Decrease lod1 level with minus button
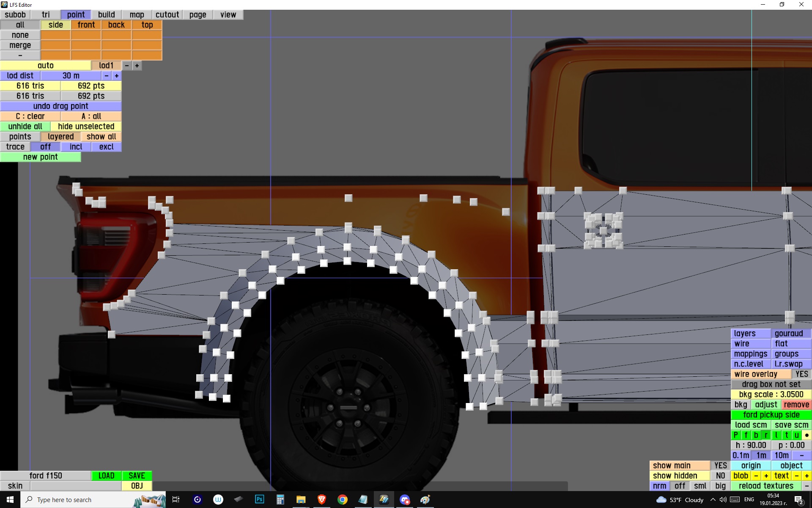812x508 pixels. tap(127, 66)
